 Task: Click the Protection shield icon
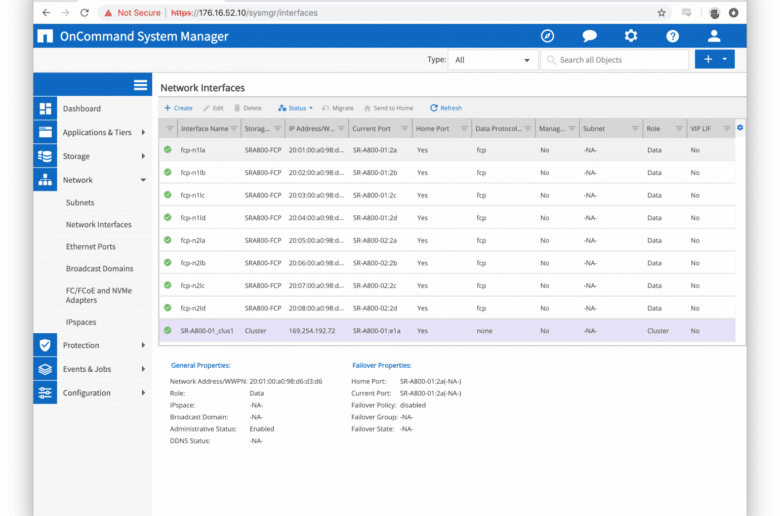point(45,345)
